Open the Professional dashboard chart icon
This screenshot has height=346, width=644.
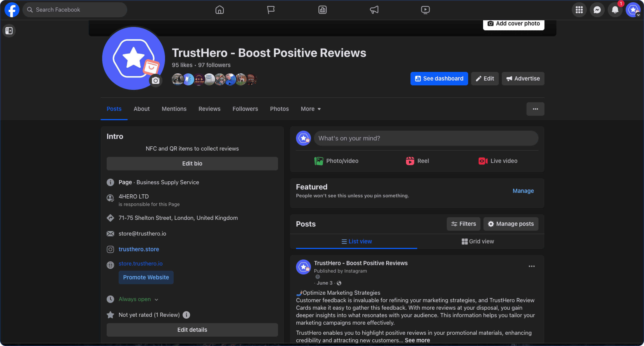(323, 10)
